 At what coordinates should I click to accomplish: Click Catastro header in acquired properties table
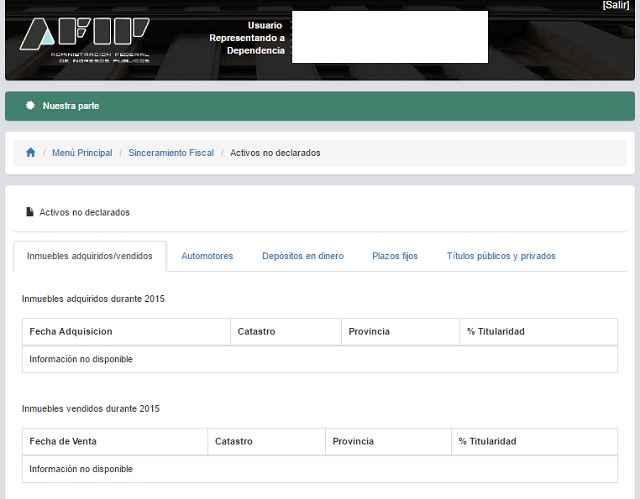coord(256,332)
